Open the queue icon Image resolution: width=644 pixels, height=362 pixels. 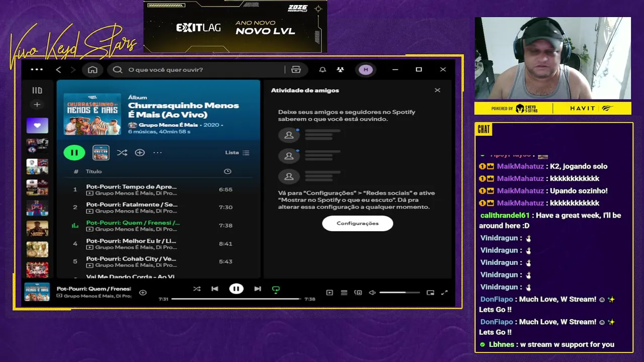tap(344, 293)
